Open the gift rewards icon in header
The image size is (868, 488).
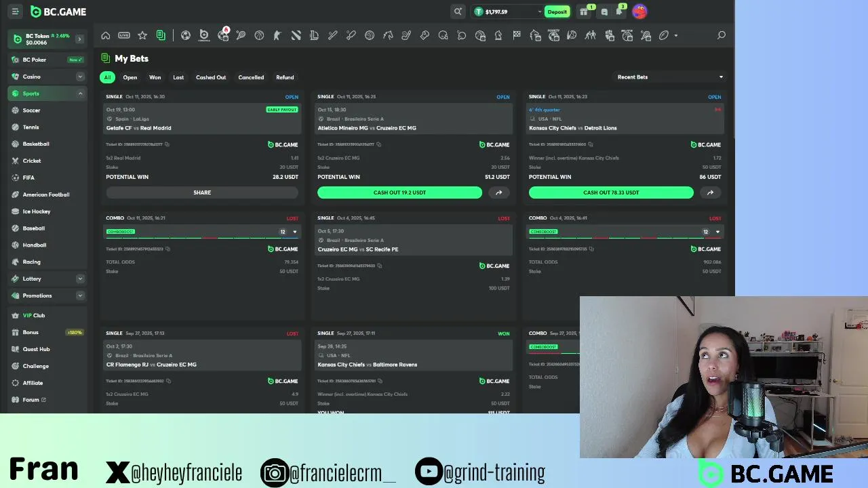coord(584,12)
